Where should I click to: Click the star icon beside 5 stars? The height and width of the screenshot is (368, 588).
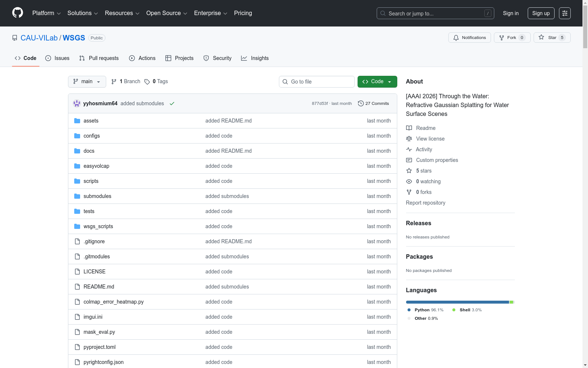pyautogui.click(x=409, y=171)
